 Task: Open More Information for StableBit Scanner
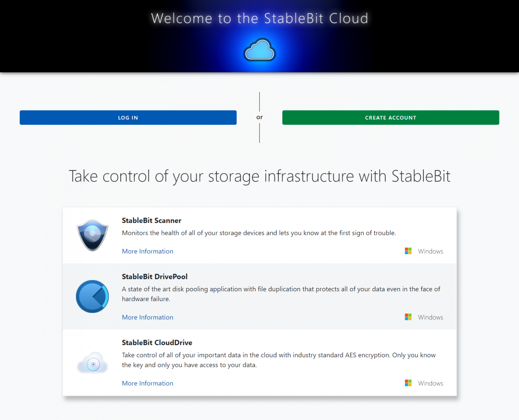point(147,251)
